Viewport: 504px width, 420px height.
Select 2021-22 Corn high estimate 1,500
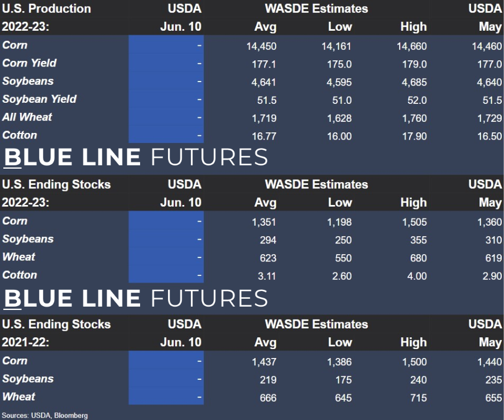click(414, 362)
